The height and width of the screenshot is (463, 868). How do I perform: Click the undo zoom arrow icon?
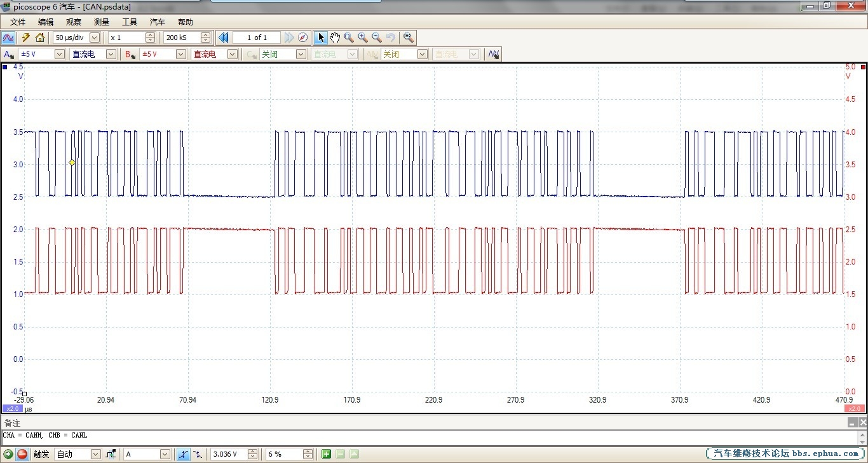(391, 38)
